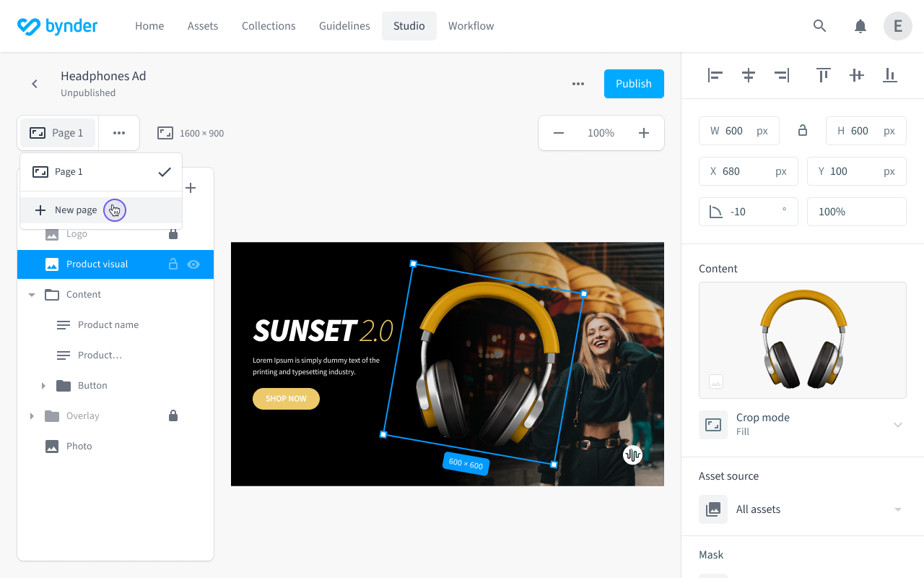Click the Publish button
924x578 pixels.
click(x=633, y=83)
